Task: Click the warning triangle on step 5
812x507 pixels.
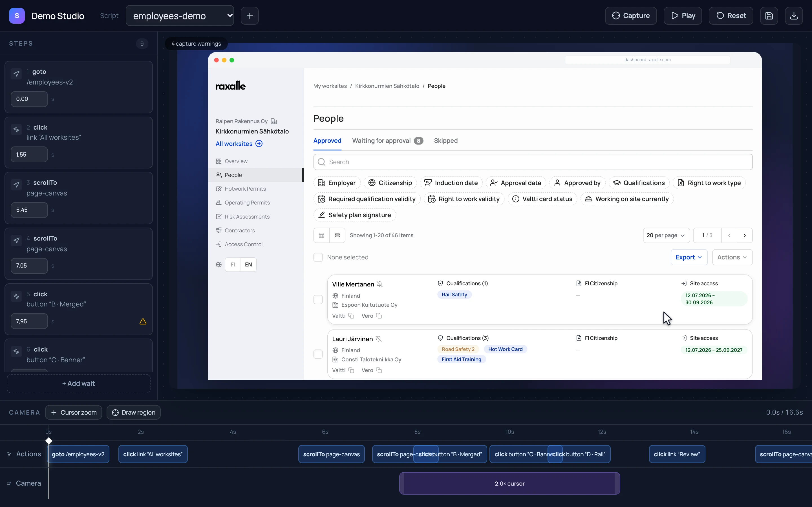Action: 143,321
